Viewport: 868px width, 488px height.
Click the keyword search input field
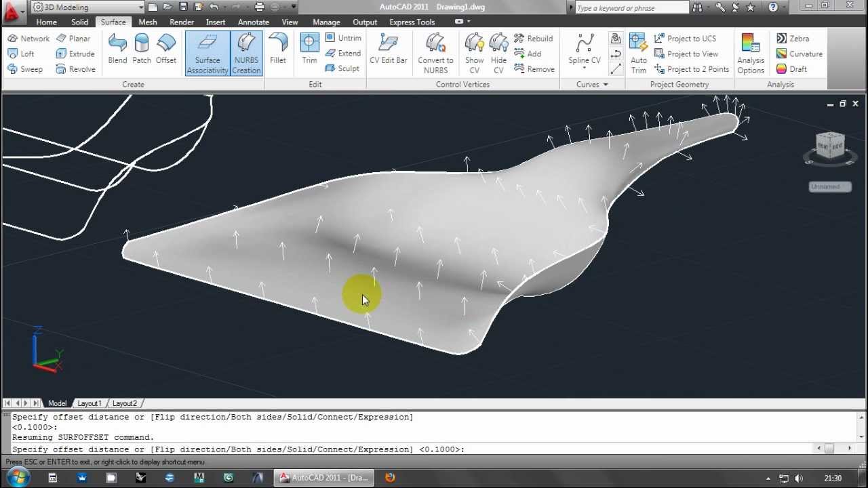(x=631, y=8)
